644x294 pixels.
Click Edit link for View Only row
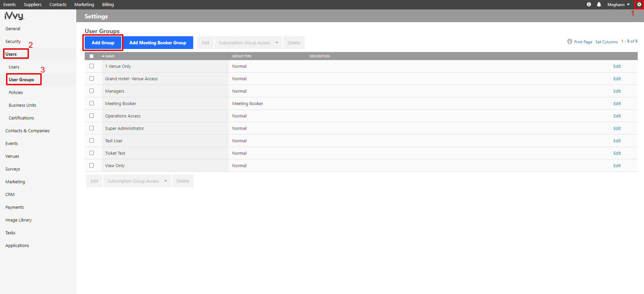pyautogui.click(x=617, y=166)
